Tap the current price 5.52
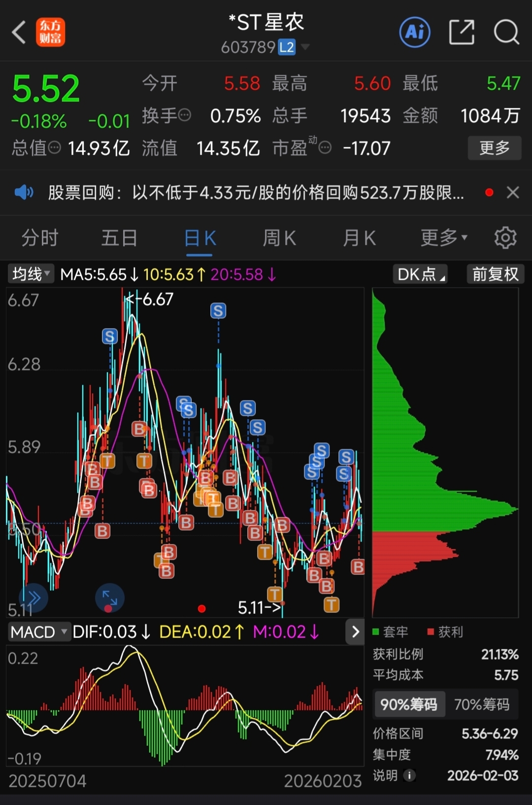Image resolution: width=532 pixels, height=805 pixels. pyautogui.click(x=46, y=89)
